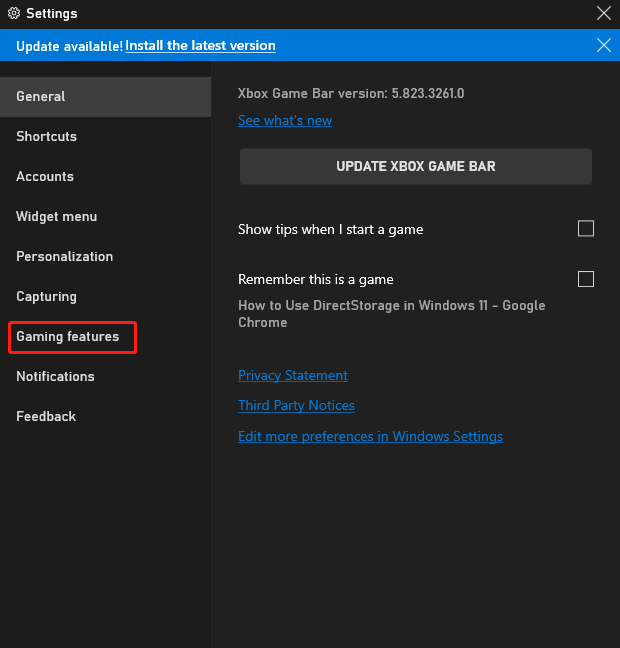Image resolution: width=620 pixels, height=648 pixels.
Task: Click Edit more preferences in Windows Settings
Action: click(x=370, y=437)
